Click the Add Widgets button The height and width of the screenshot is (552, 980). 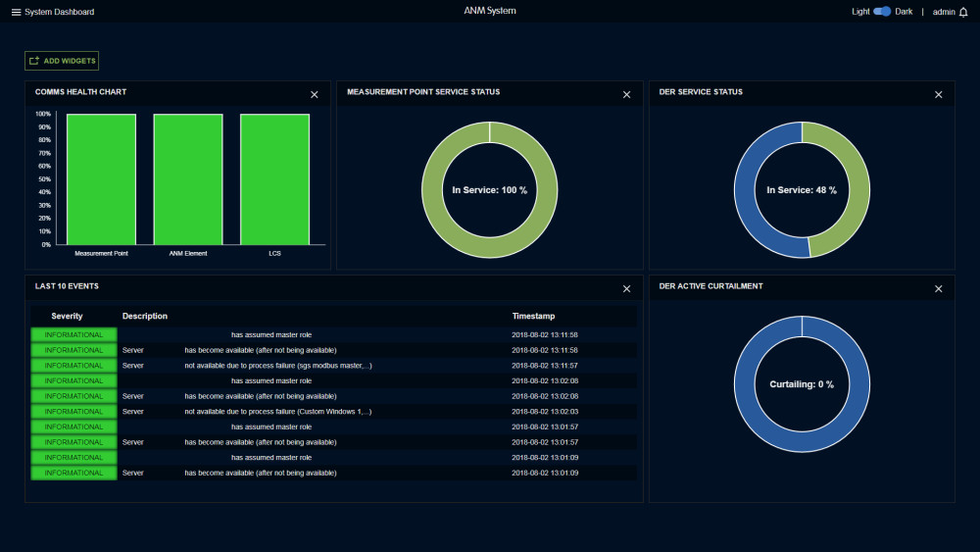[x=62, y=61]
